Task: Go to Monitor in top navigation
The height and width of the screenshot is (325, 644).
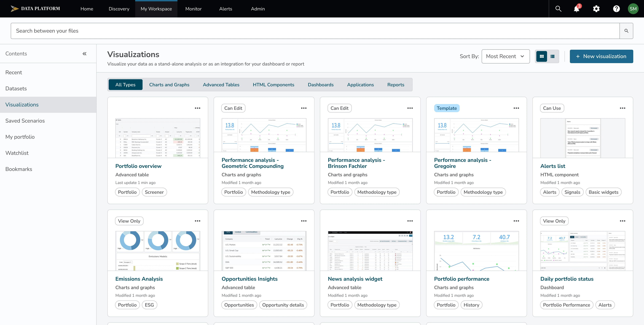Action: 194,9
